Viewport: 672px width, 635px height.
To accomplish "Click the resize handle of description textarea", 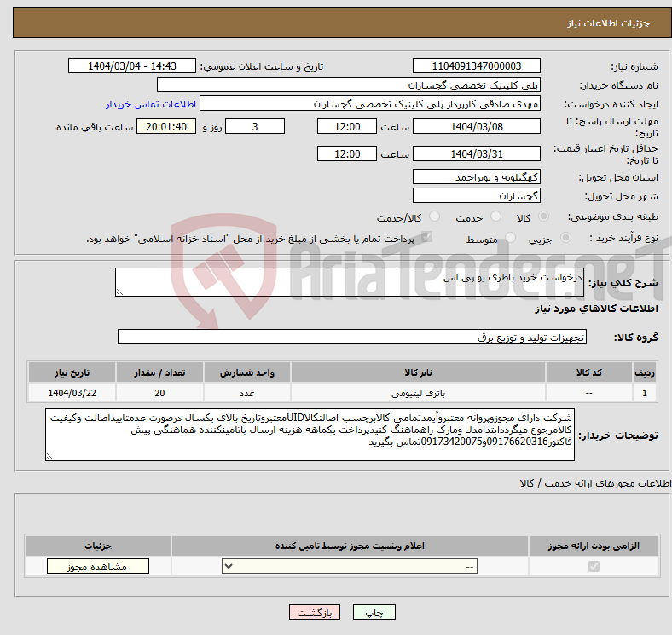I will pyautogui.click(x=119, y=292).
